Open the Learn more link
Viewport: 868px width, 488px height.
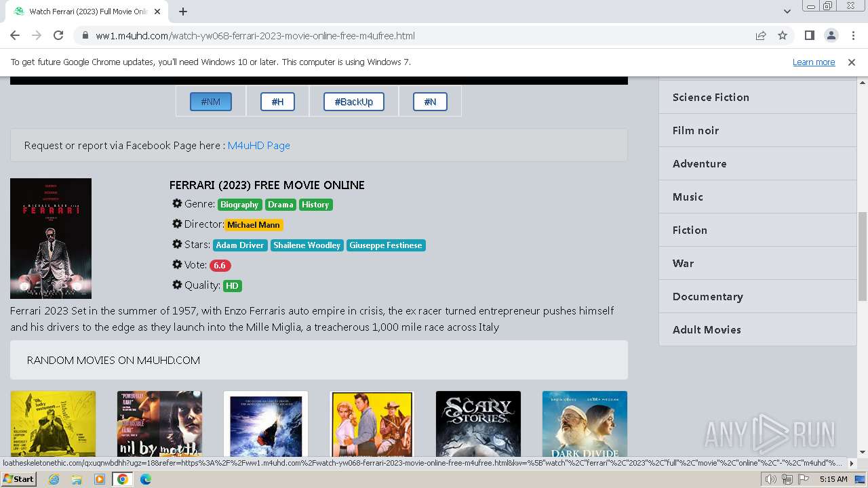[814, 62]
